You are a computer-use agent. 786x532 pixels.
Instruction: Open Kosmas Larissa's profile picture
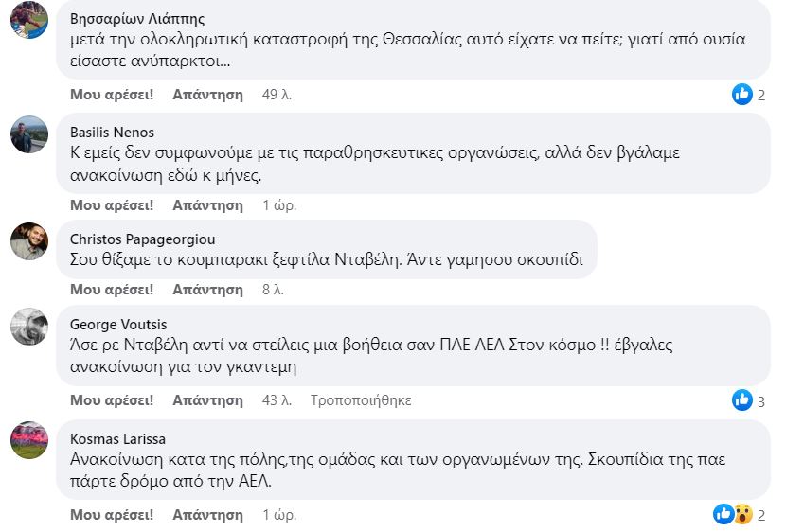29,440
